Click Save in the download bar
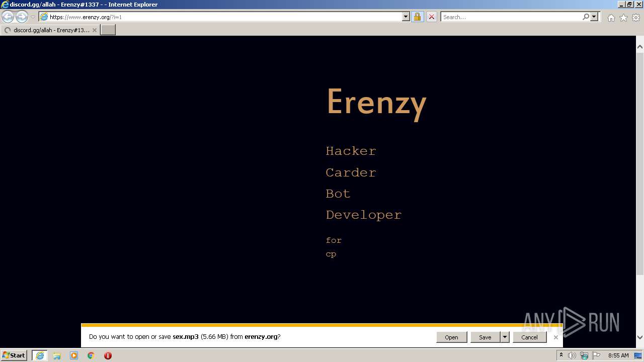The width and height of the screenshot is (644, 362). pos(485,337)
